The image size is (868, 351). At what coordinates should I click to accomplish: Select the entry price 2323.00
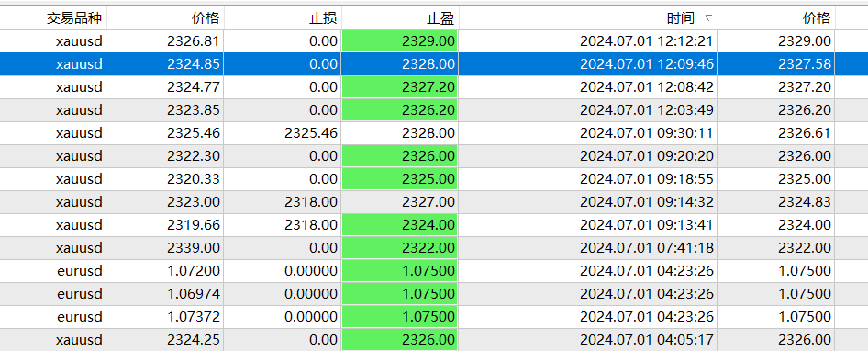(194, 202)
